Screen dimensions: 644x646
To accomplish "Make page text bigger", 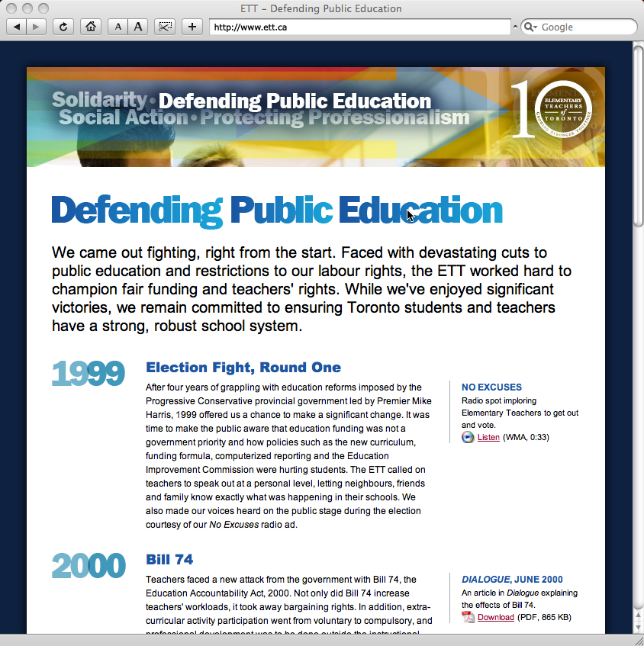I will click(138, 27).
